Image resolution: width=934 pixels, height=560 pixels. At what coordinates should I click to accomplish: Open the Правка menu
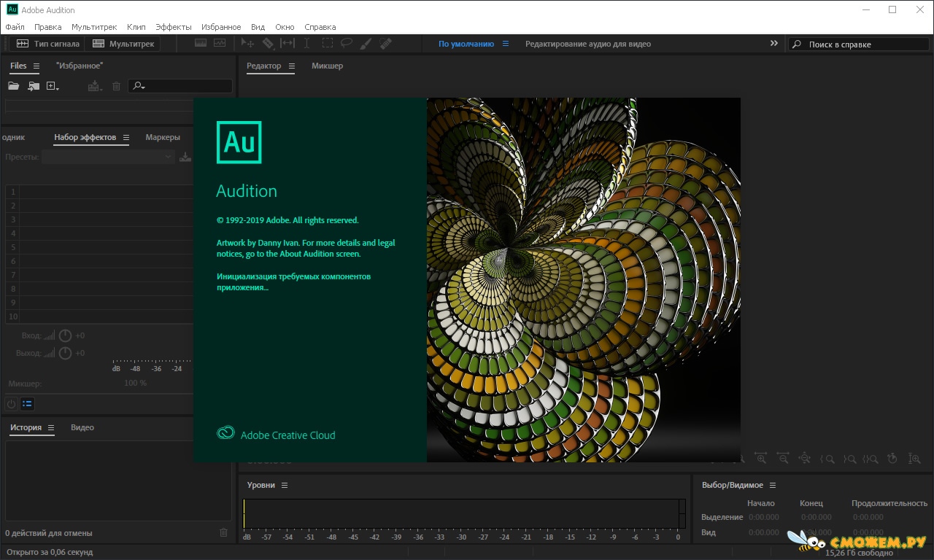pos(48,27)
